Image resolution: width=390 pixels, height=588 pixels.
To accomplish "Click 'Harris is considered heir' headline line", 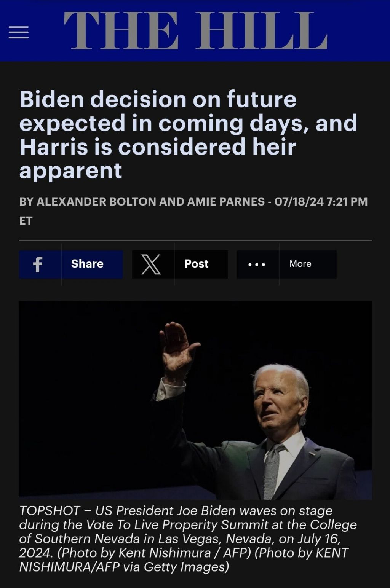I will point(158,147).
